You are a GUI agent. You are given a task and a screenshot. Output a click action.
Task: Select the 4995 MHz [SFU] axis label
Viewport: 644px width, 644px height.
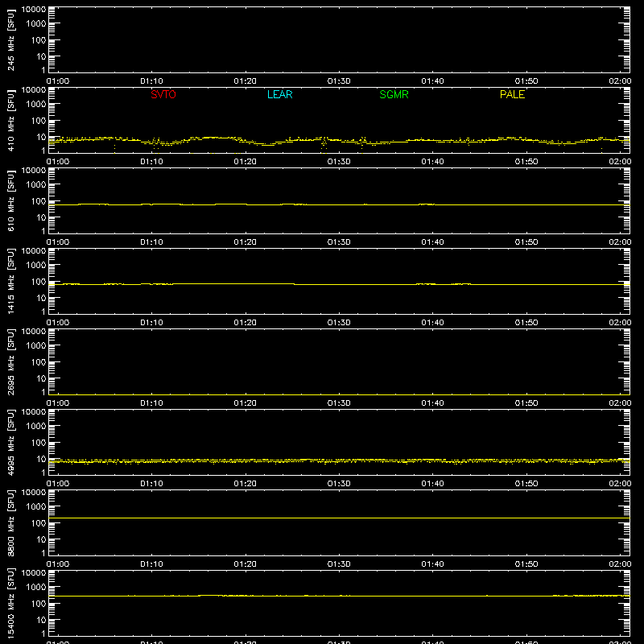point(10,442)
